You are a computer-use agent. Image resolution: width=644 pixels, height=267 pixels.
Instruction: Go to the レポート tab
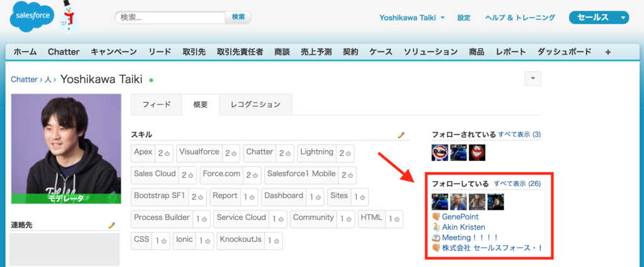tap(511, 52)
